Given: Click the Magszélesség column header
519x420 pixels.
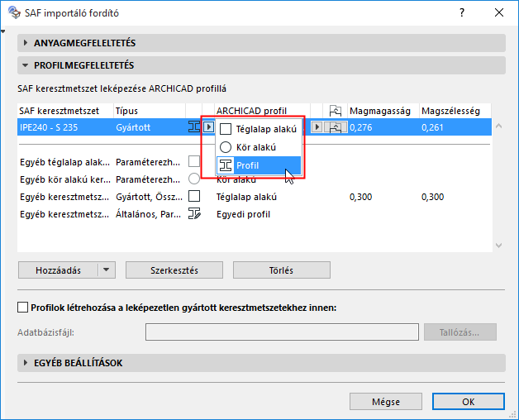Looking at the screenshot, I should [x=455, y=111].
